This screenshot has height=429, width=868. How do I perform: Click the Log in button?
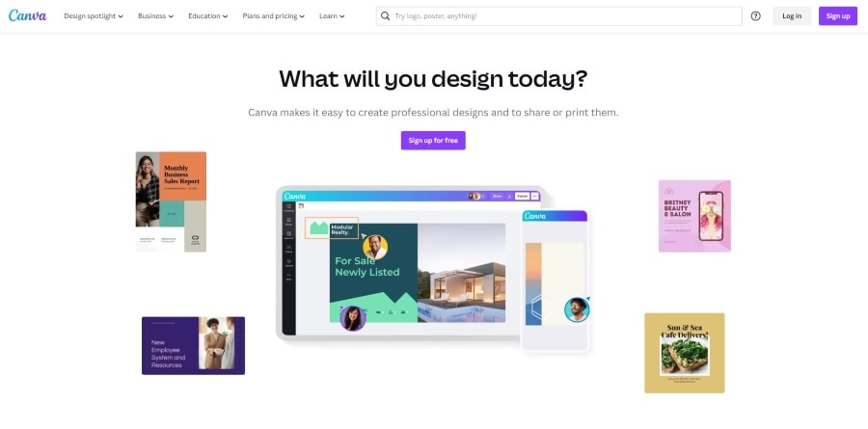[792, 16]
